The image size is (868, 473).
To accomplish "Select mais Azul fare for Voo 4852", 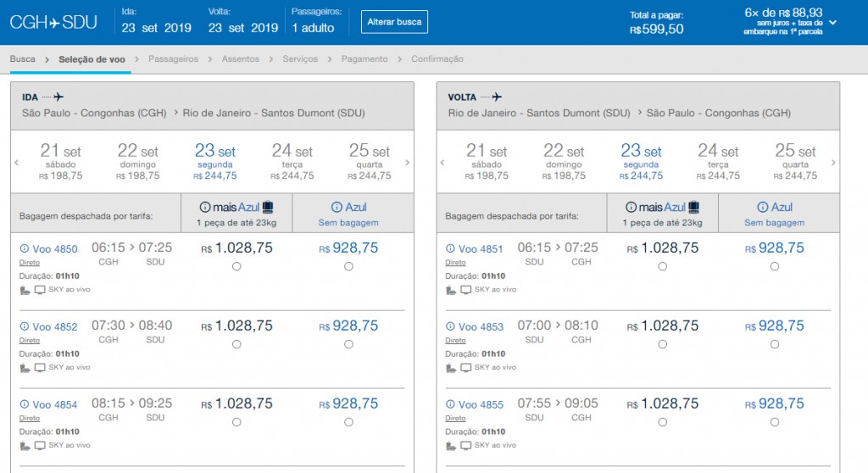I will (236, 344).
